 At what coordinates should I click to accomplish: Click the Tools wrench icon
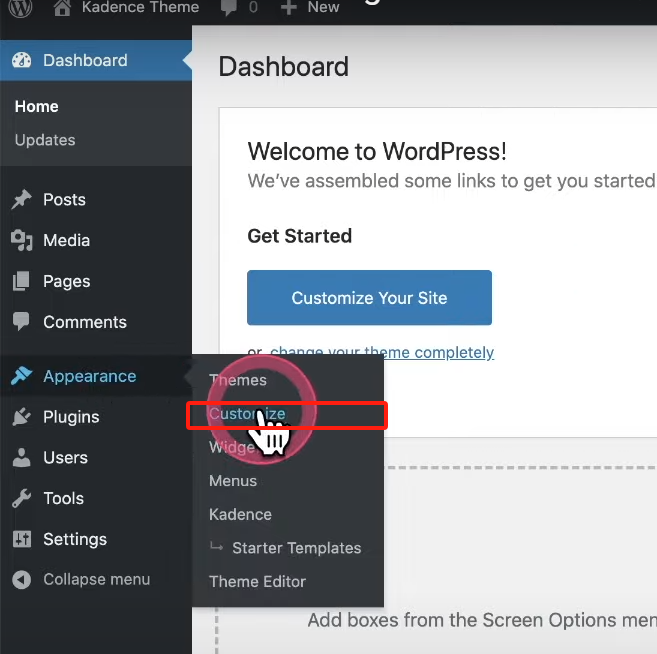click(x=21, y=498)
